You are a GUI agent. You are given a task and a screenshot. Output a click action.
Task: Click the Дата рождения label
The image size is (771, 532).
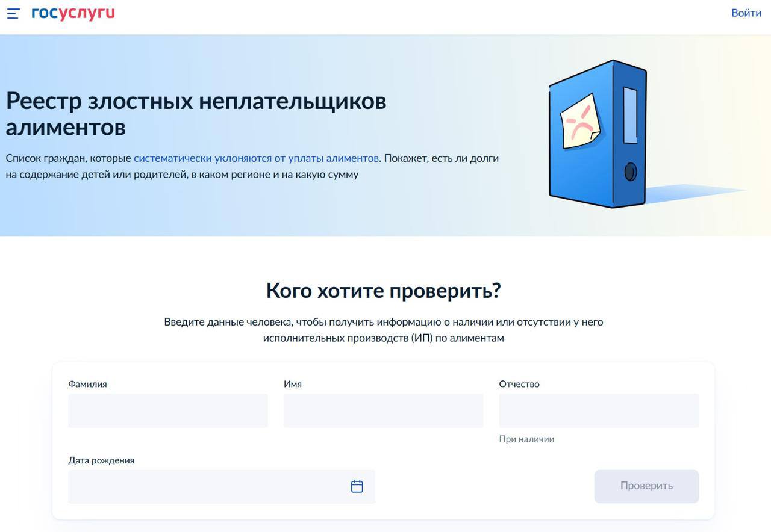tap(101, 460)
